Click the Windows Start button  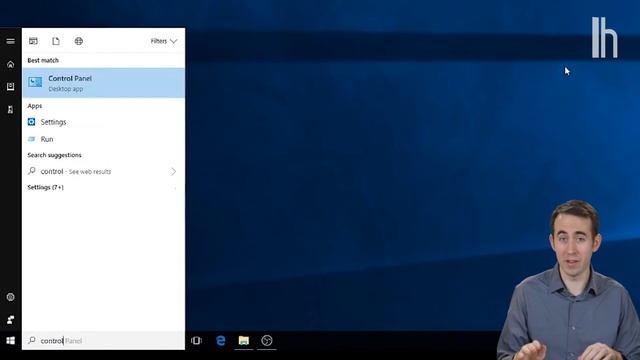(11, 340)
